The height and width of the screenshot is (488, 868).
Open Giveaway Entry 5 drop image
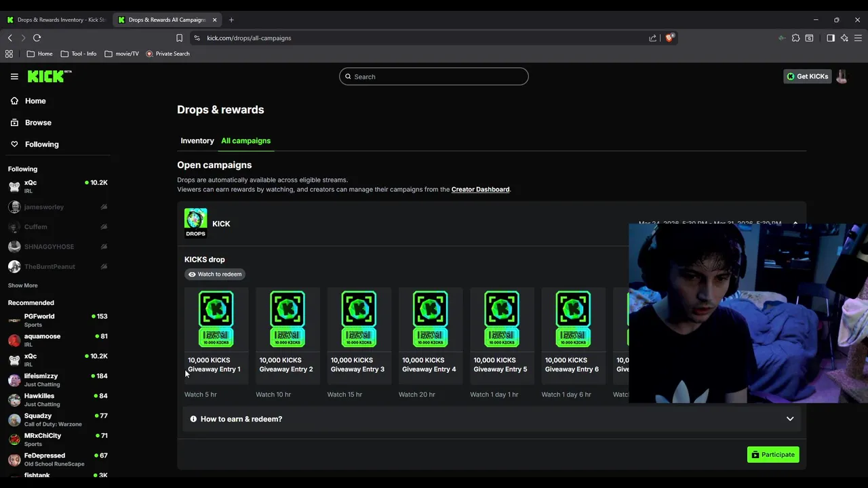pos(502,319)
